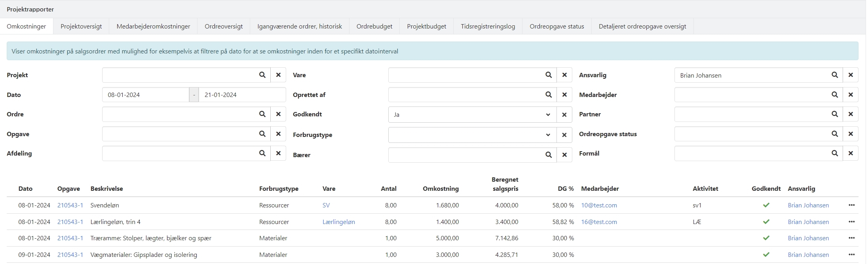Image resolution: width=868 pixels, height=264 pixels.
Task: Clear the Vare filter field
Action: click(564, 75)
